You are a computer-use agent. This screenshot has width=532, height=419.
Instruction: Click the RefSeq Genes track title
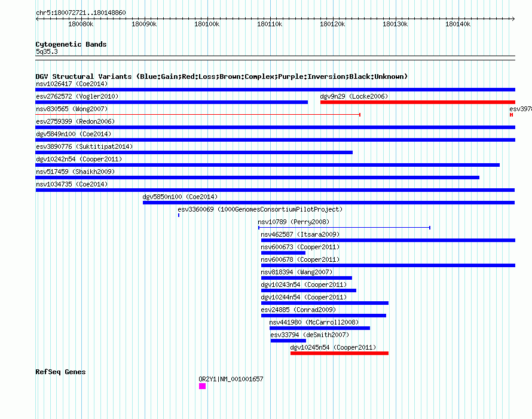click(x=60, y=372)
